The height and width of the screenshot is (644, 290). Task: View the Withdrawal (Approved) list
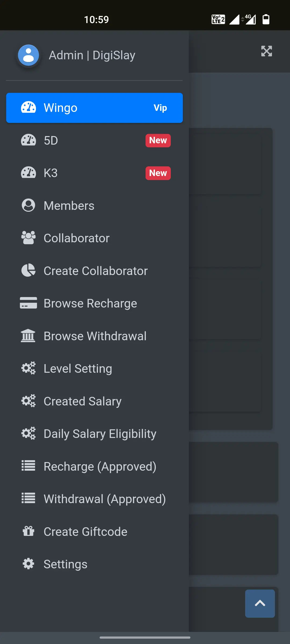click(x=105, y=499)
